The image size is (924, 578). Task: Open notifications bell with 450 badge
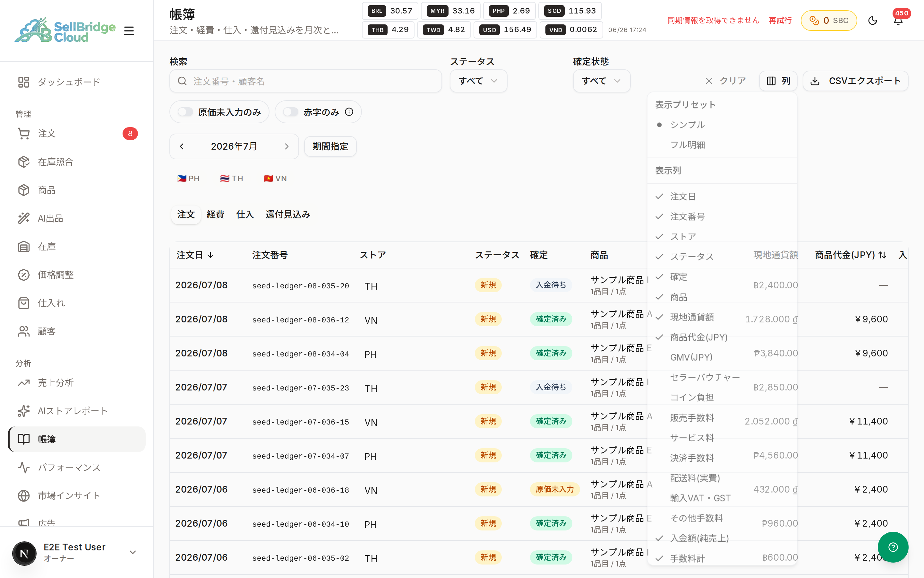[x=898, y=21]
